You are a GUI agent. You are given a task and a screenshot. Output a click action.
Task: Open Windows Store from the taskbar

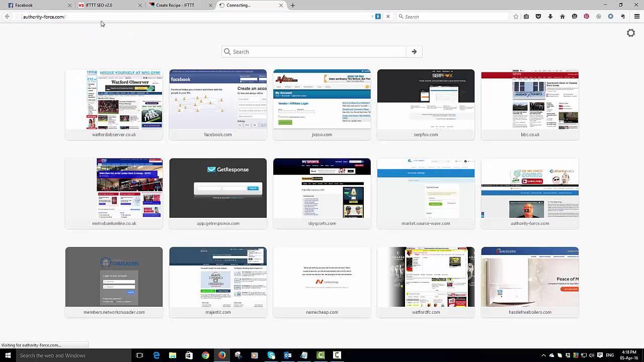point(189,355)
